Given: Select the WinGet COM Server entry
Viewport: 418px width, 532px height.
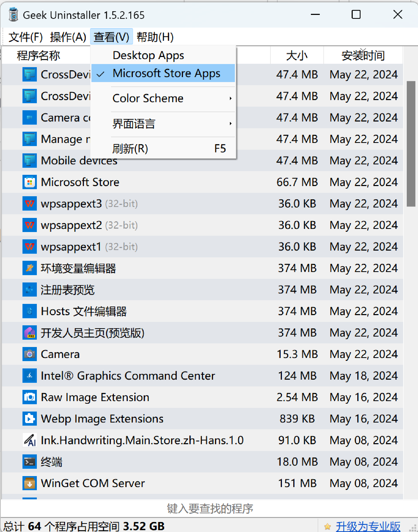Looking at the screenshot, I should pos(93,483).
